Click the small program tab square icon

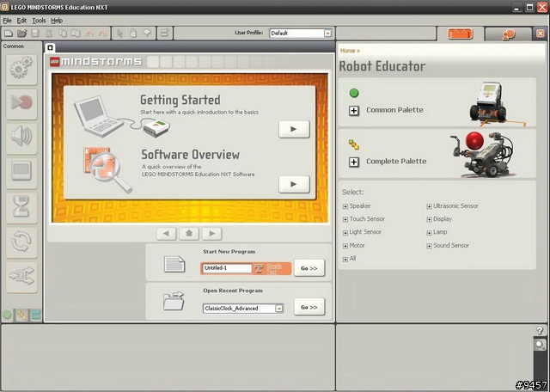click(50, 48)
